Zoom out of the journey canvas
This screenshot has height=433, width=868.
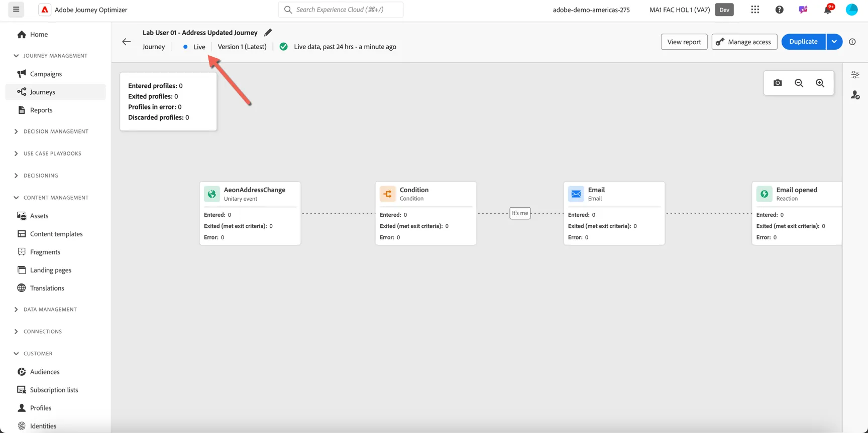tap(799, 83)
